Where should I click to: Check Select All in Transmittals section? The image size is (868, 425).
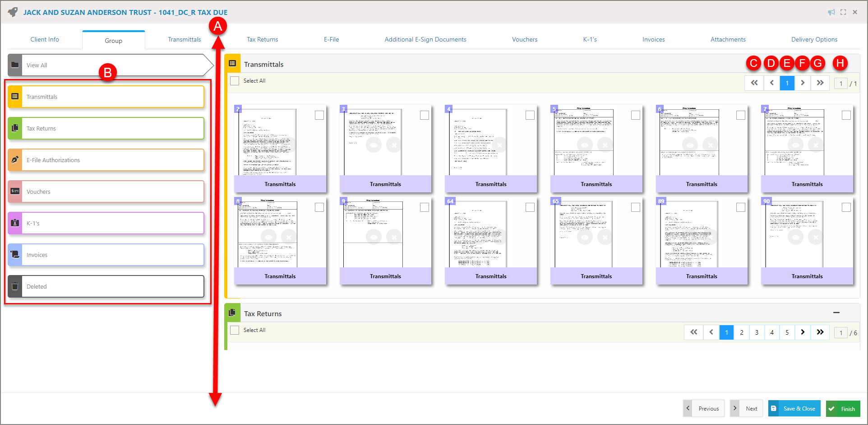pos(235,81)
